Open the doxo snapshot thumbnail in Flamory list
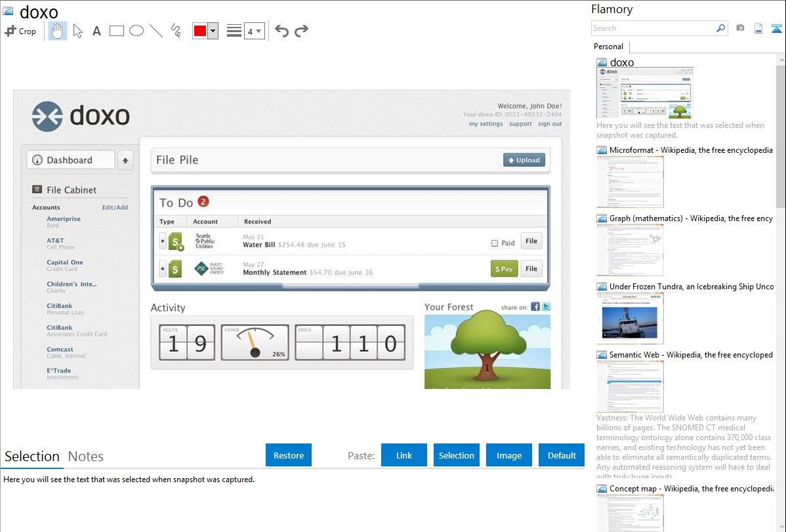Image resolution: width=786 pixels, height=532 pixels. click(x=645, y=93)
